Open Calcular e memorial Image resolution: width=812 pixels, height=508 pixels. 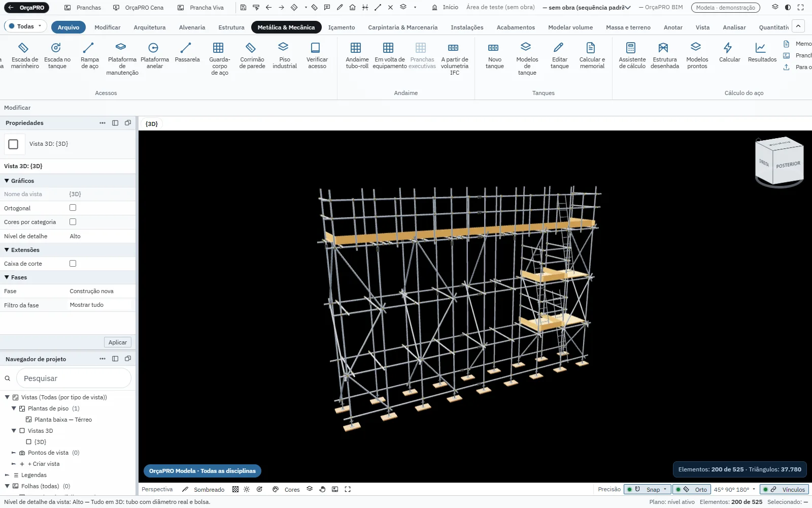(x=592, y=56)
